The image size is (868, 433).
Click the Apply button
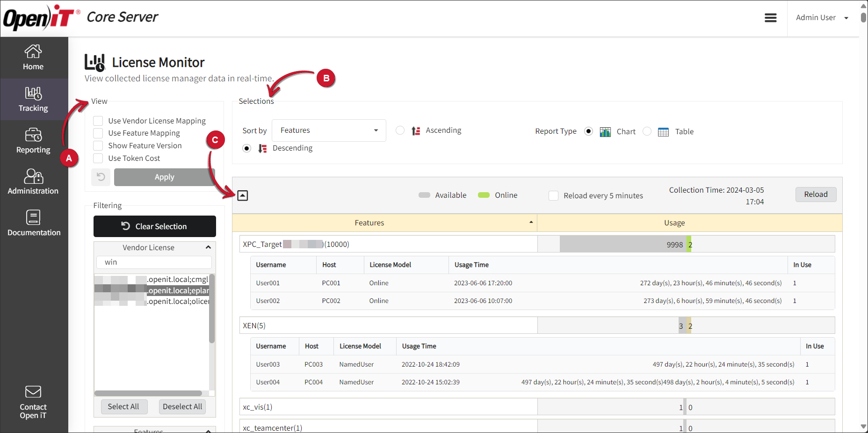tap(164, 177)
